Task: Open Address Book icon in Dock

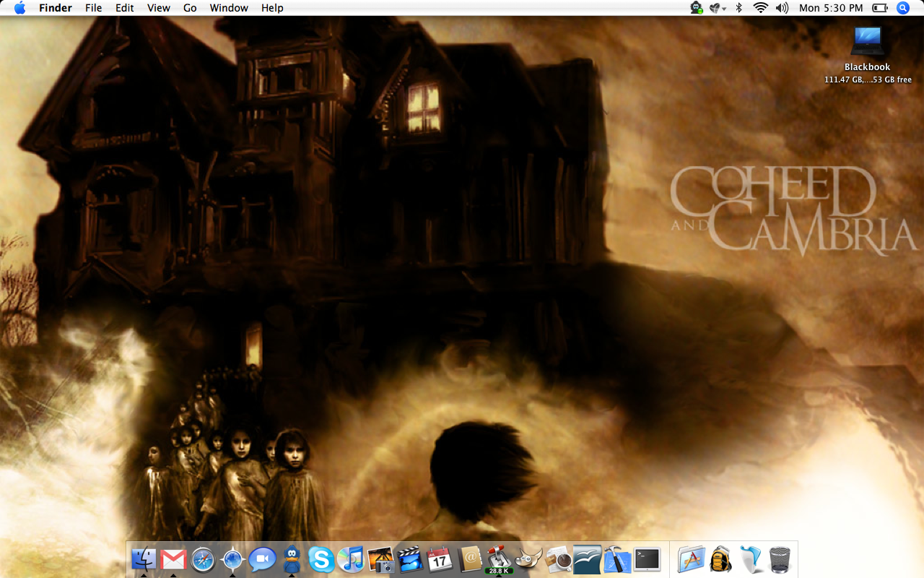Action: [x=468, y=559]
